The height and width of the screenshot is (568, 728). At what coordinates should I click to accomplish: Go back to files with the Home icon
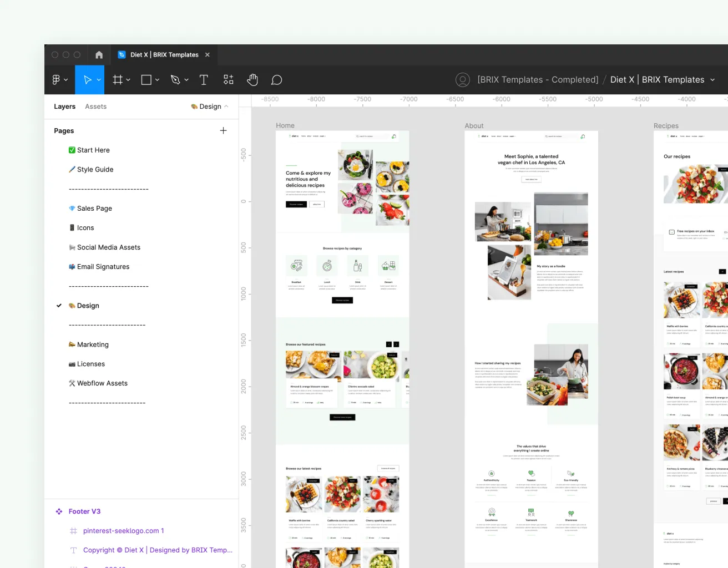point(99,54)
